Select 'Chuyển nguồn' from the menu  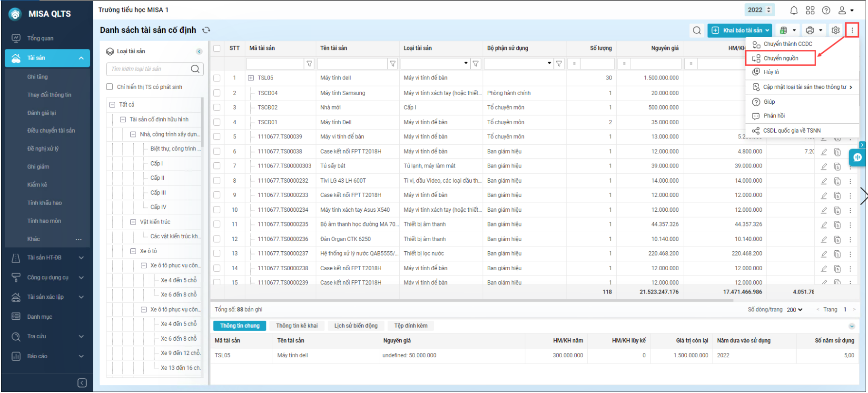(x=781, y=59)
